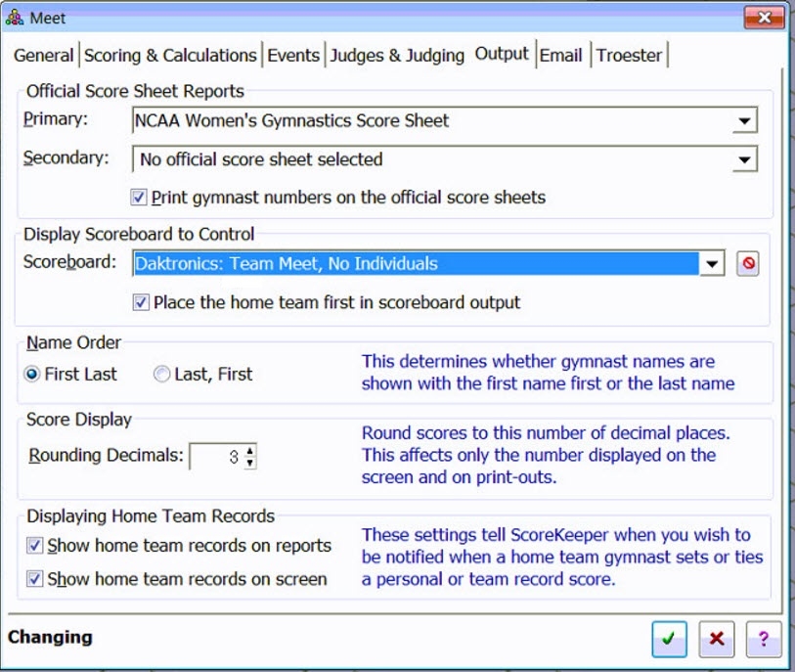The width and height of the screenshot is (795, 672).
Task: Disable Show home team records on reports
Action: 35,546
